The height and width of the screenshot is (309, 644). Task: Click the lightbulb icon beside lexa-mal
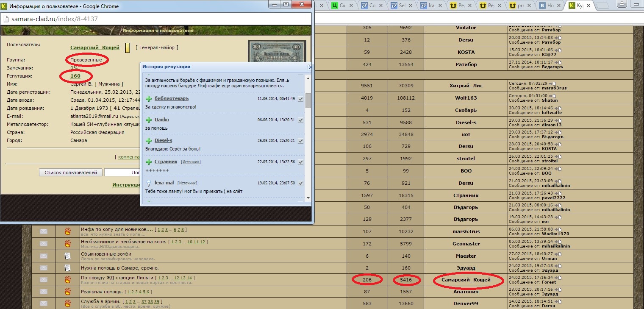point(148,183)
